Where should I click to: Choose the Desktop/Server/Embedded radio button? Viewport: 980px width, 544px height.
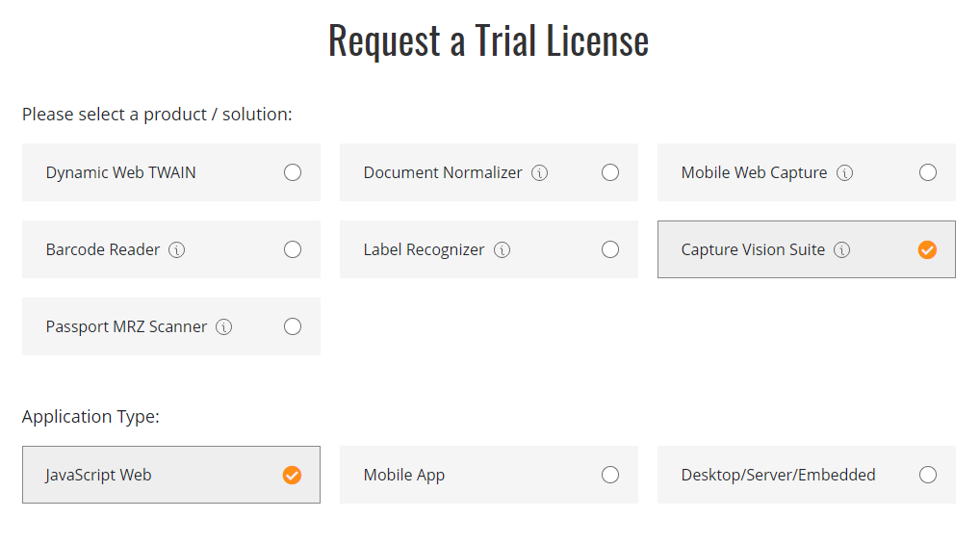pos(928,475)
